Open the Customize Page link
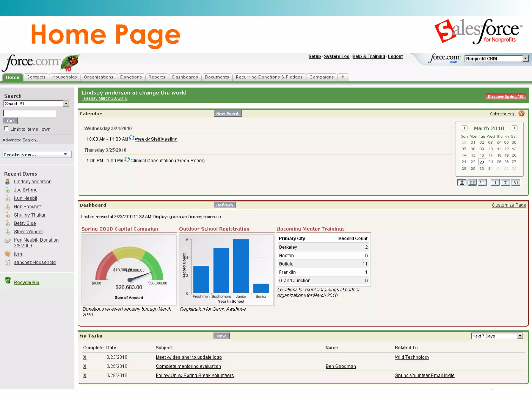 click(509, 205)
